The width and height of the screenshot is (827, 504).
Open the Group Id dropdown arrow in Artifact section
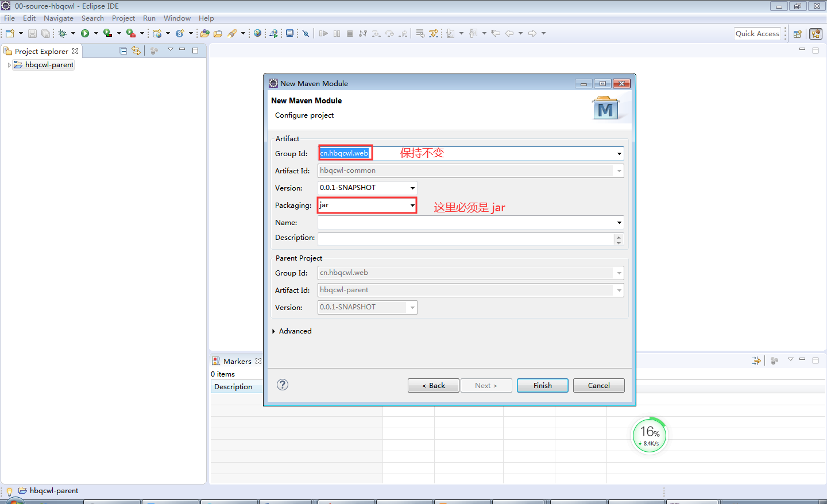619,153
